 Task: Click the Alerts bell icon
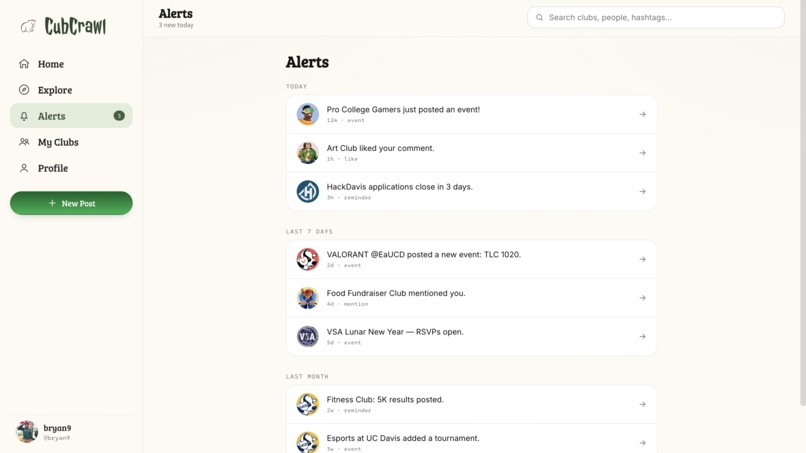[x=24, y=116]
